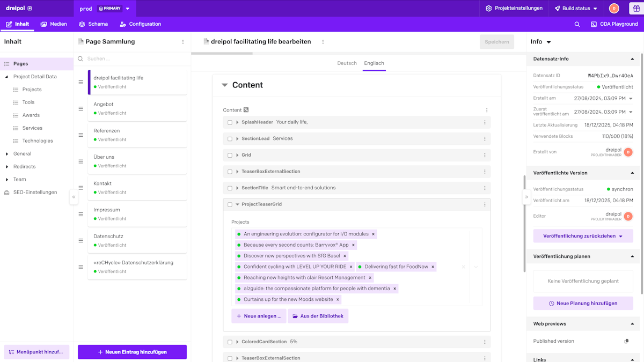
Task: Open CDA Playground via the terminal icon
Action: [x=592, y=24]
